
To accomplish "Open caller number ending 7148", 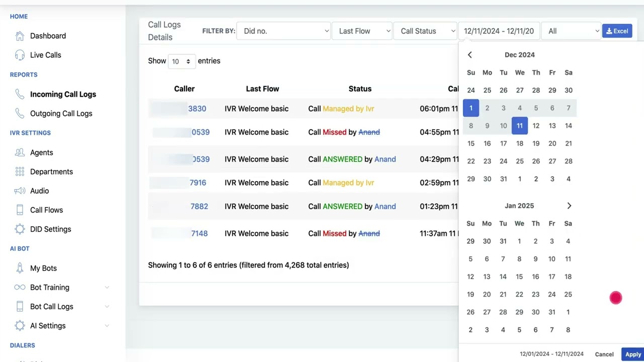I will (x=199, y=233).
